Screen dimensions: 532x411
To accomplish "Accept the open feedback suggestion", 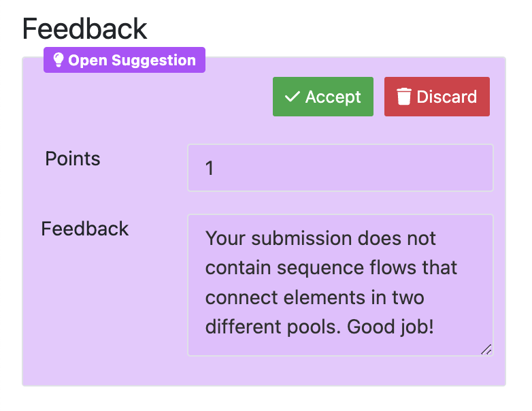I will click(x=322, y=97).
